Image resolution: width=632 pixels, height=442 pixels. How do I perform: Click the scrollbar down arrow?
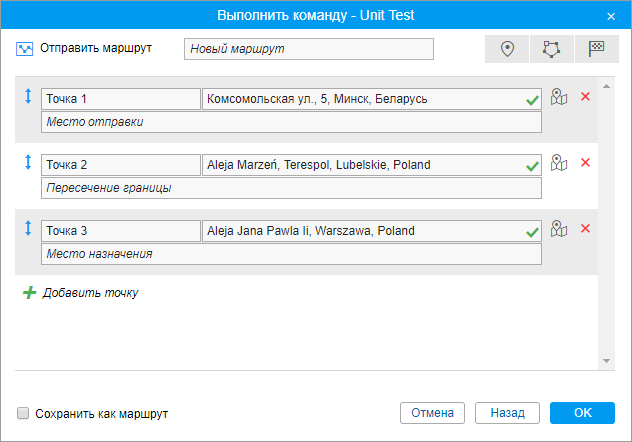pyautogui.click(x=607, y=361)
